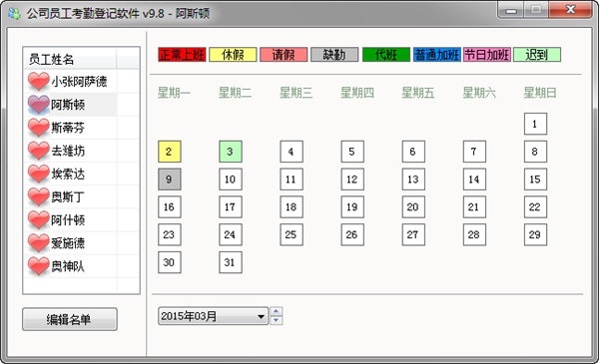Screen dimensions: 599x364
Task: Select the green day 3 cell
Action: click(x=231, y=152)
